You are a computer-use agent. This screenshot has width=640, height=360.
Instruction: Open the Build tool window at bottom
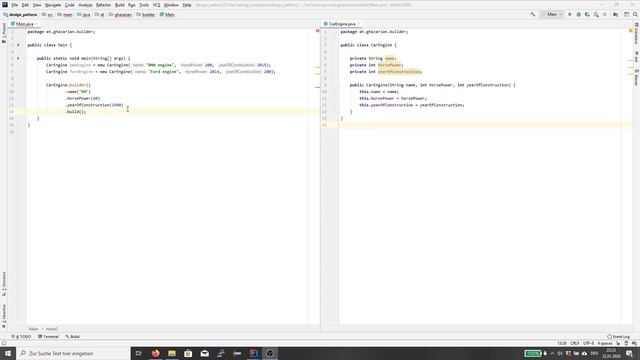72,337
